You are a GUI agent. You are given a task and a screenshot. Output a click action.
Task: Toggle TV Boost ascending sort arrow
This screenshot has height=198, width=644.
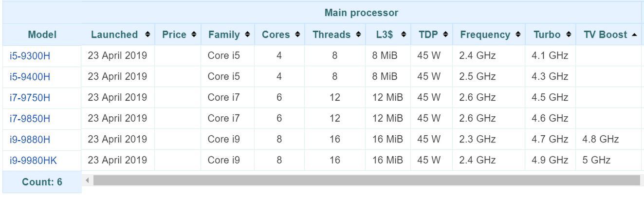pyautogui.click(x=634, y=35)
